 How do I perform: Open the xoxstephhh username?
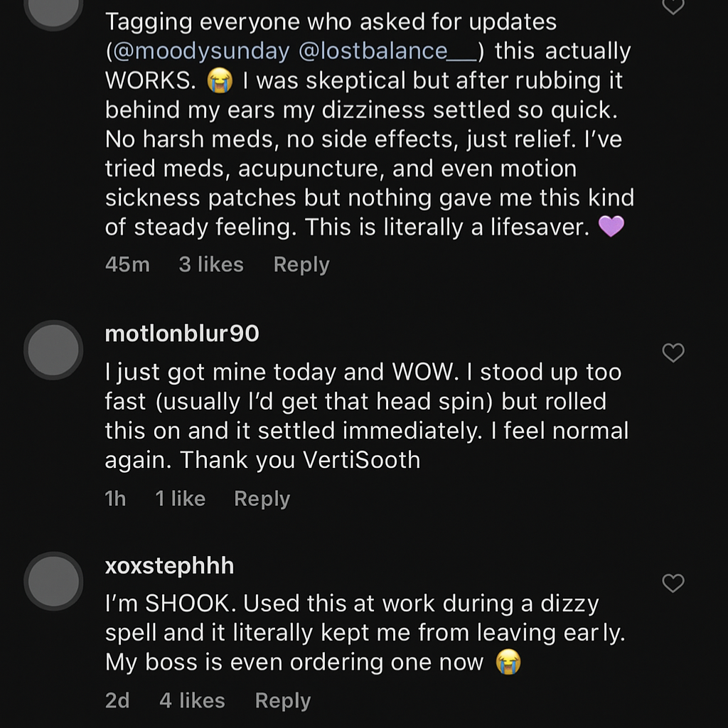point(169,566)
